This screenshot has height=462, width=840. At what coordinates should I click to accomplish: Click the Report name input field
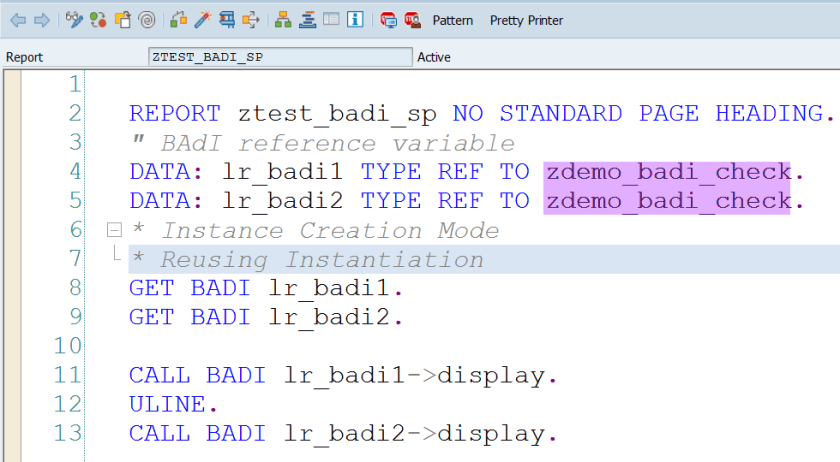click(280, 57)
